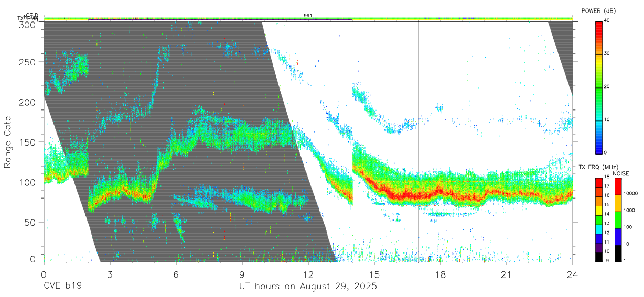
Task: Click the CPID label at top left
Action: pyautogui.click(x=32, y=15)
